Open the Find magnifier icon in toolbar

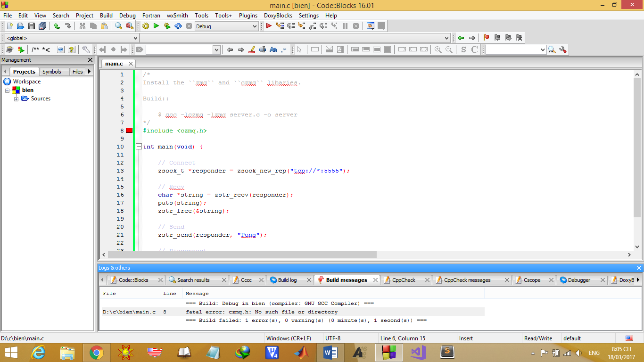pos(119,26)
